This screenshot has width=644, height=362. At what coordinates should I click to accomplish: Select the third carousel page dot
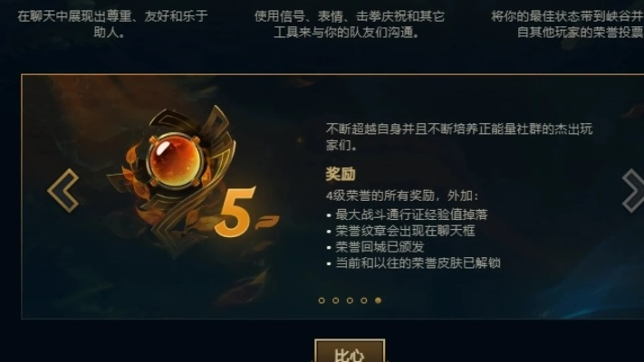pos(350,300)
